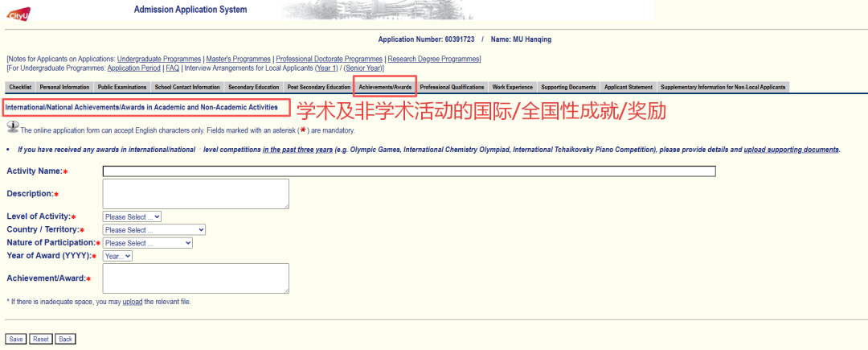Open the Level of Activity dropdown

[133, 216]
